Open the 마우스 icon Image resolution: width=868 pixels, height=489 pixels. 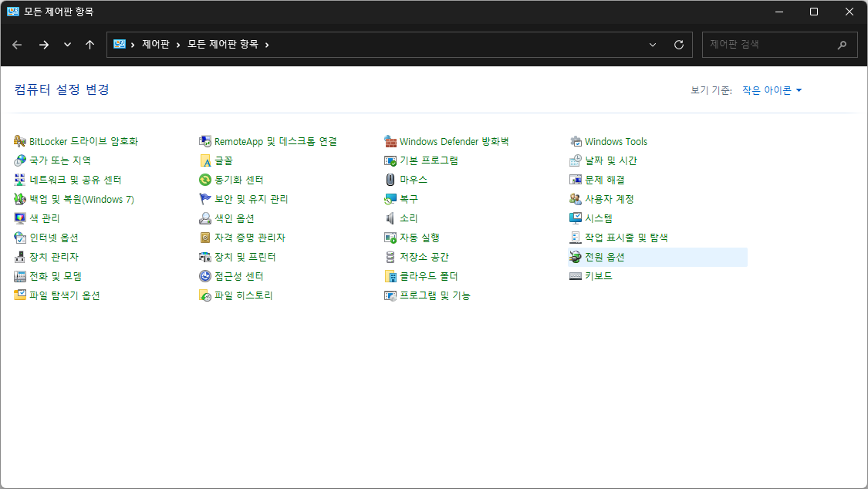390,180
